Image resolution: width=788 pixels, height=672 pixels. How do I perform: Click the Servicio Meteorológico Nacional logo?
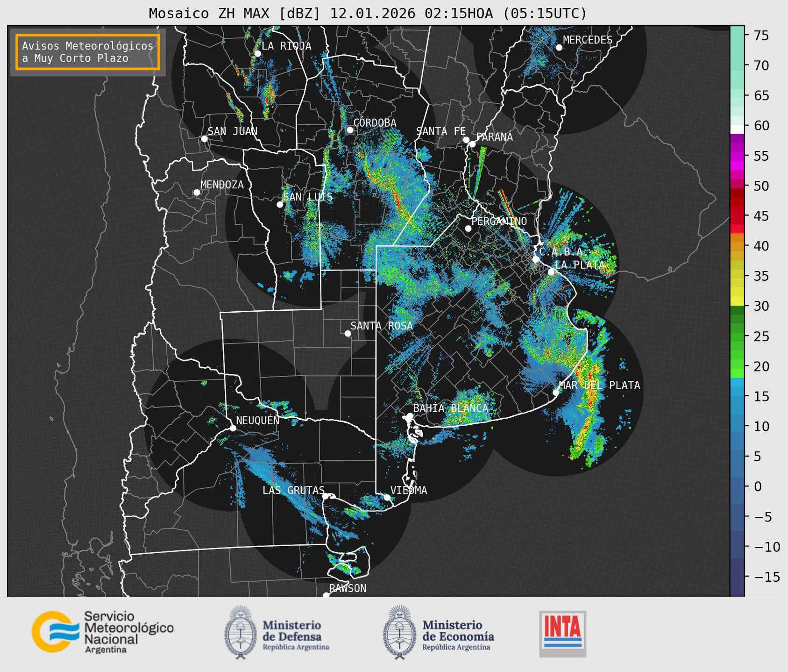click(x=103, y=632)
